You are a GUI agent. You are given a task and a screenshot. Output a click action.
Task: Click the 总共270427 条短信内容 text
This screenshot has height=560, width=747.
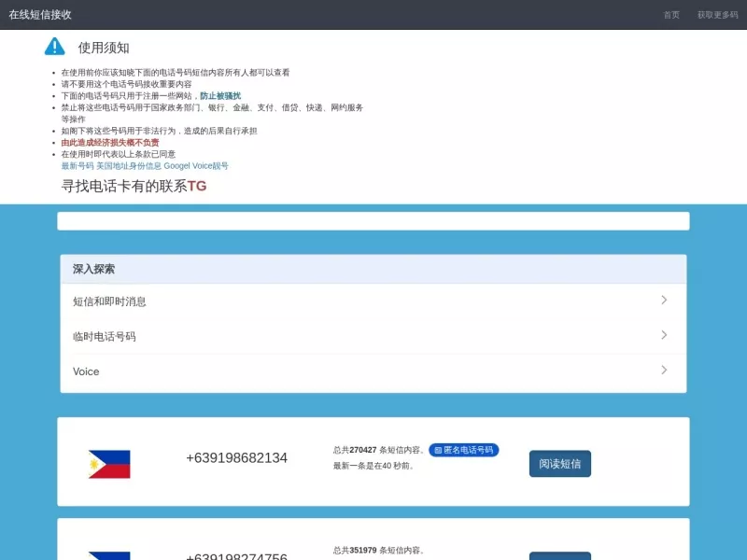pos(379,450)
